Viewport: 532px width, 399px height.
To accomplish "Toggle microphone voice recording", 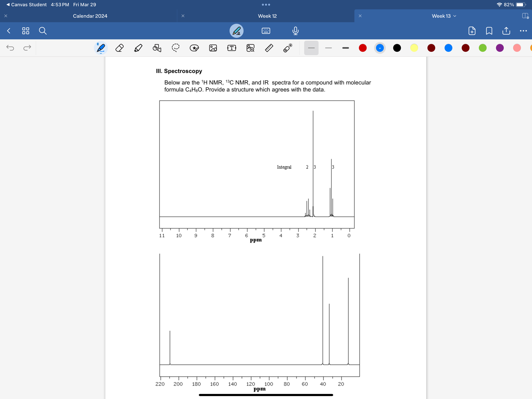I will pyautogui.click(x=295, y=31).
